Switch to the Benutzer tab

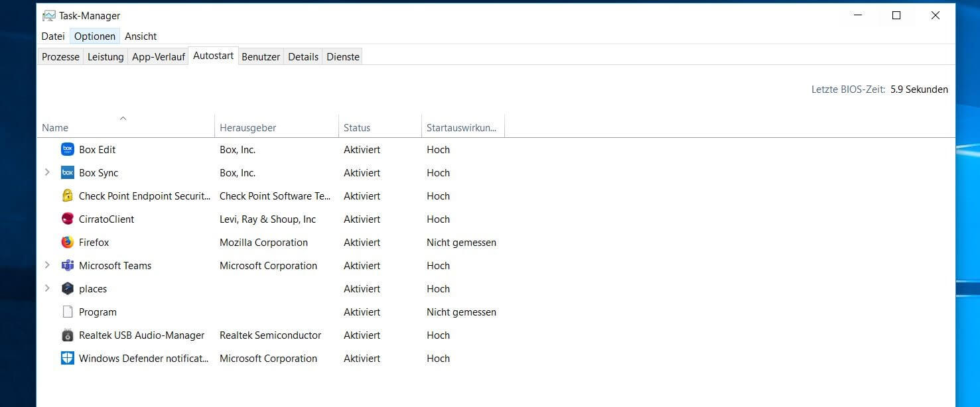[261, 56]
